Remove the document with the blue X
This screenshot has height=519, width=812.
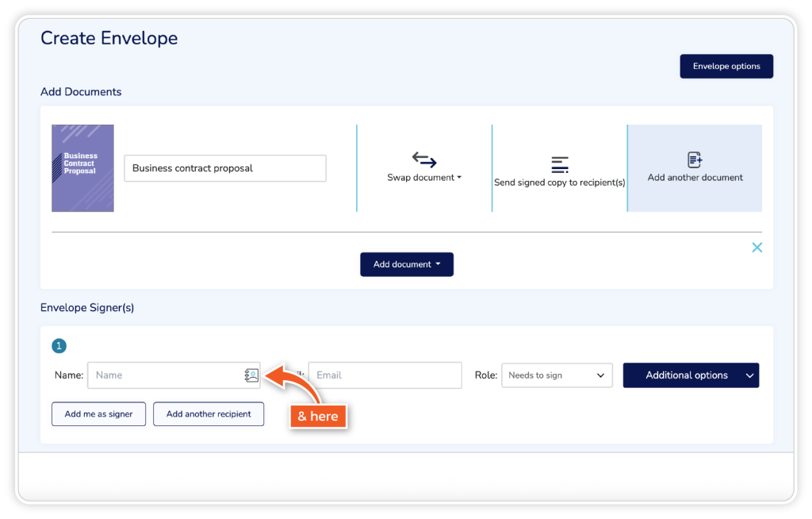(x=756, y=248)
